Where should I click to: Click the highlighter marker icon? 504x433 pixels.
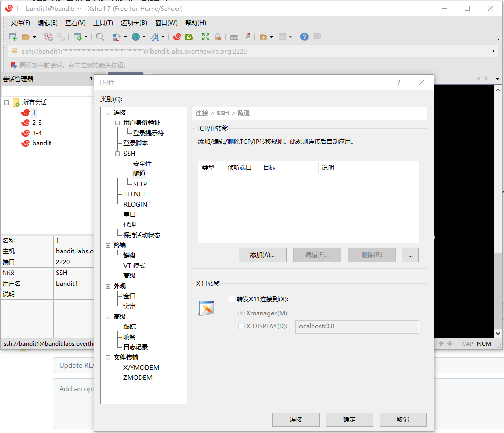[x=246, y=37]
